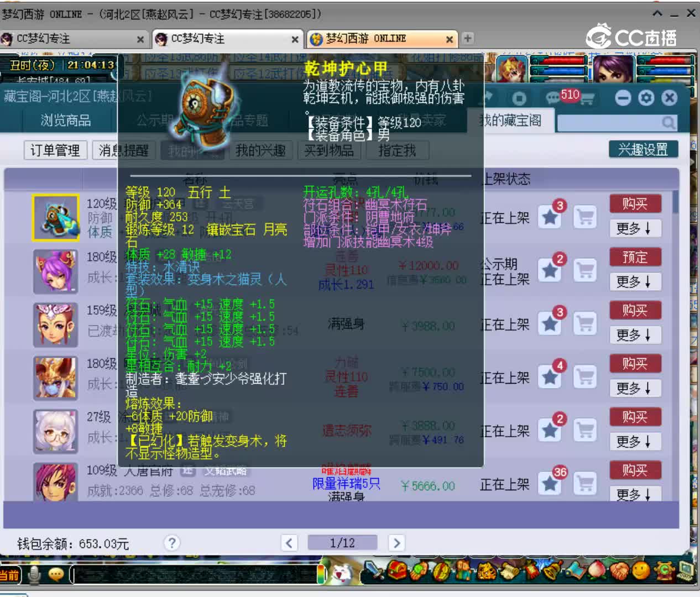Click the microphone icon in chat bar
The width and height of the screenshot is (700, 597).
(34, 575)
